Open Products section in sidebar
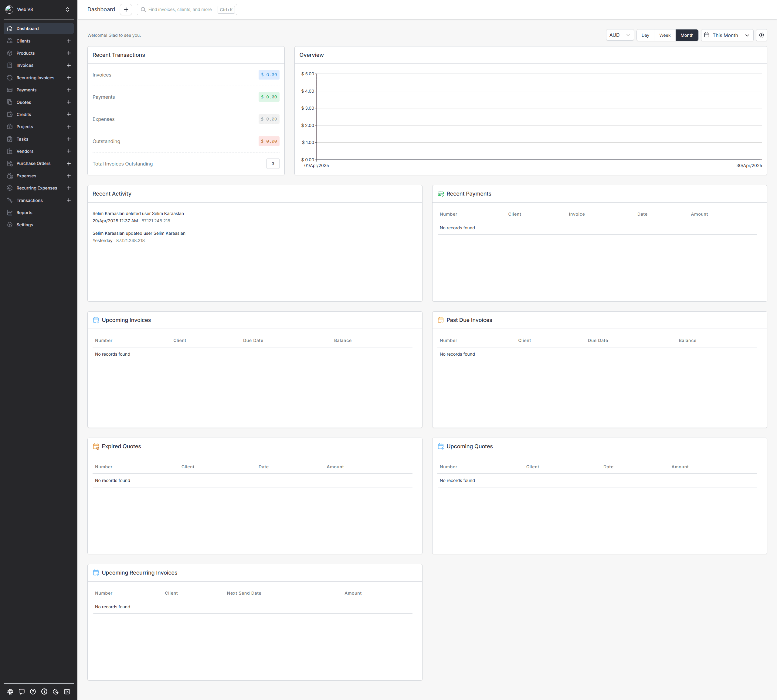 click(25, 53)
